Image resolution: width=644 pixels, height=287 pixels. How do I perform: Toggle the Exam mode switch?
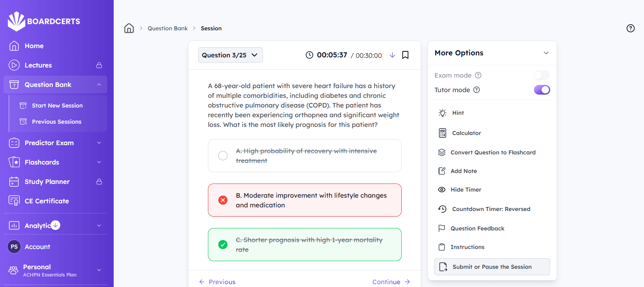[542, 75]
